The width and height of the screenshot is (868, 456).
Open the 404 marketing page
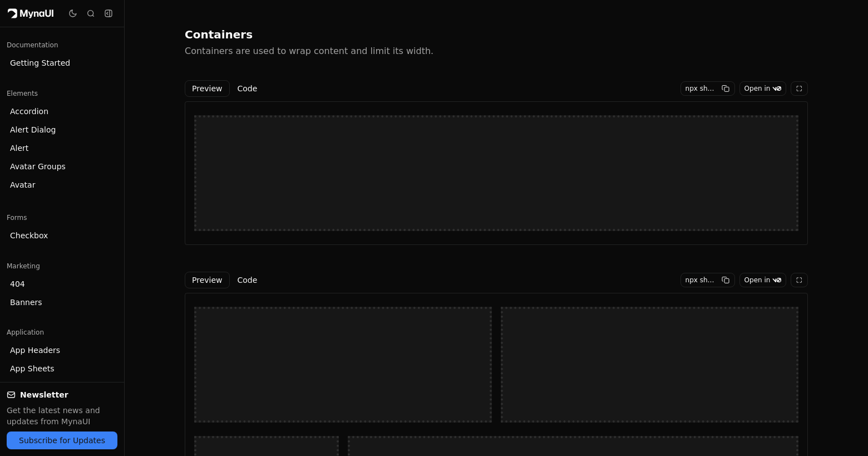pos(17,284)
